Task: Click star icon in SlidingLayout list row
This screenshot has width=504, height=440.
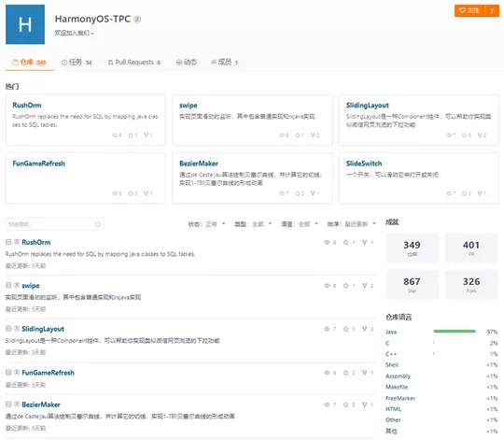Action: point(346,329)
